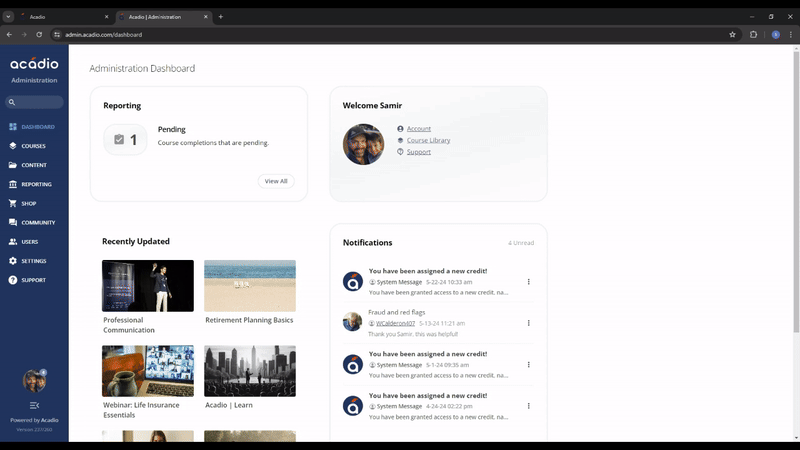
Task: Switch to the first Acadio browser tab
Action: pyautogui.click(x=64, y=17)
